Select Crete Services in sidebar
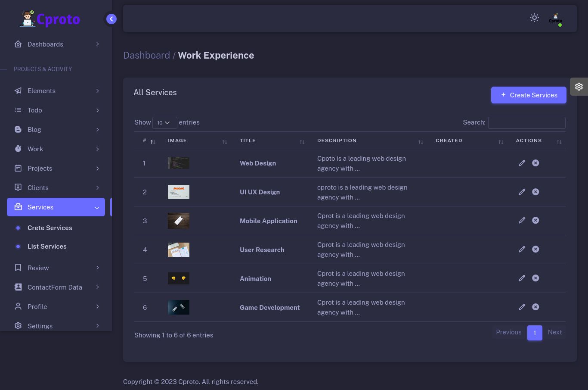The height and width of the screenshot is (390, 588). [50, 228]
